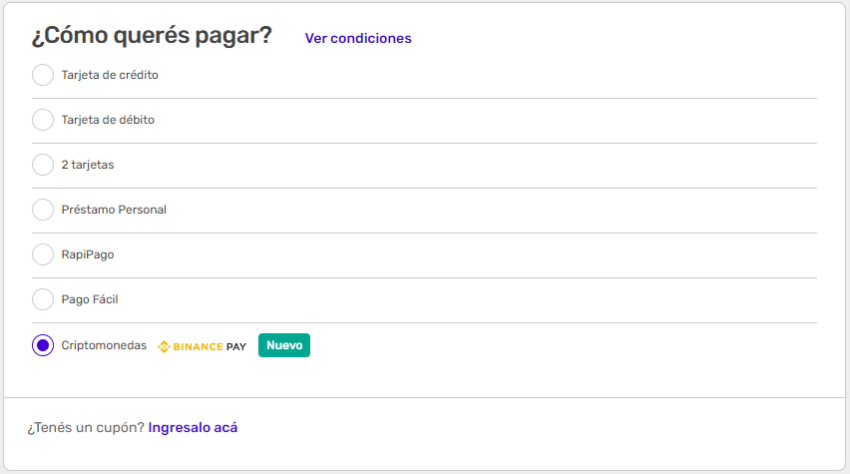Click the '¿Tenés un cupón?' text

(85, 428)
